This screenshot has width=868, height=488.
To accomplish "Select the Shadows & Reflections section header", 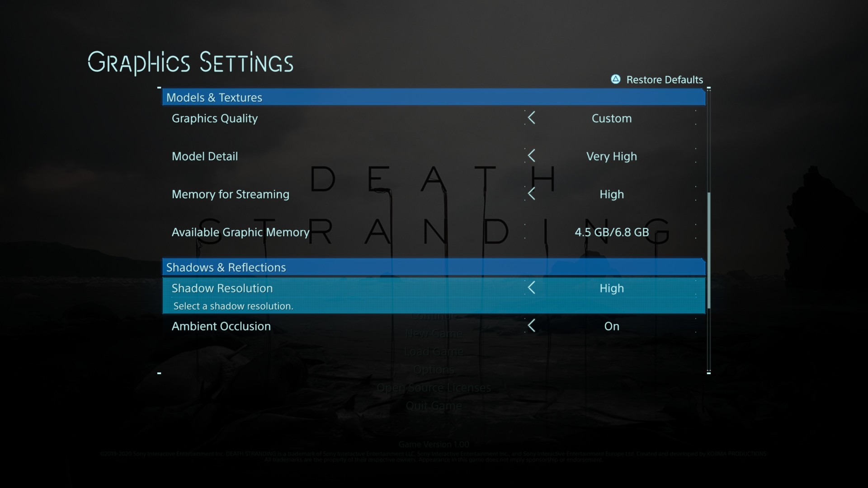I will [226, 267].
